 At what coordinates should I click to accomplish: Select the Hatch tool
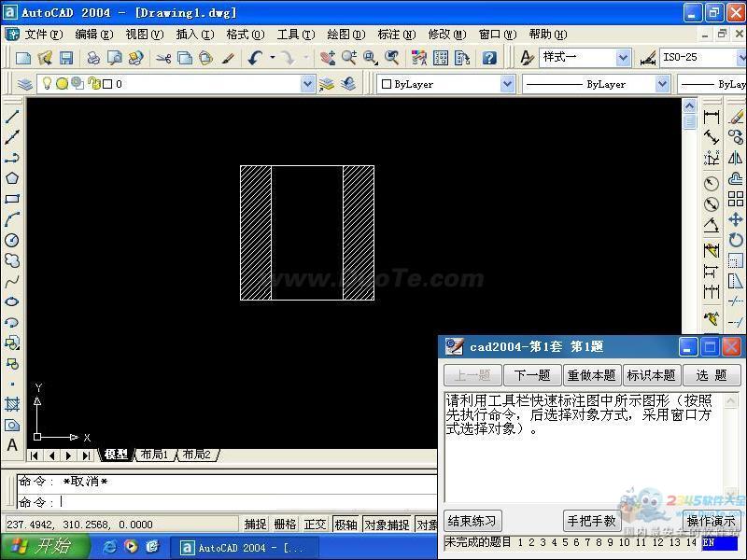coord(12,405)
